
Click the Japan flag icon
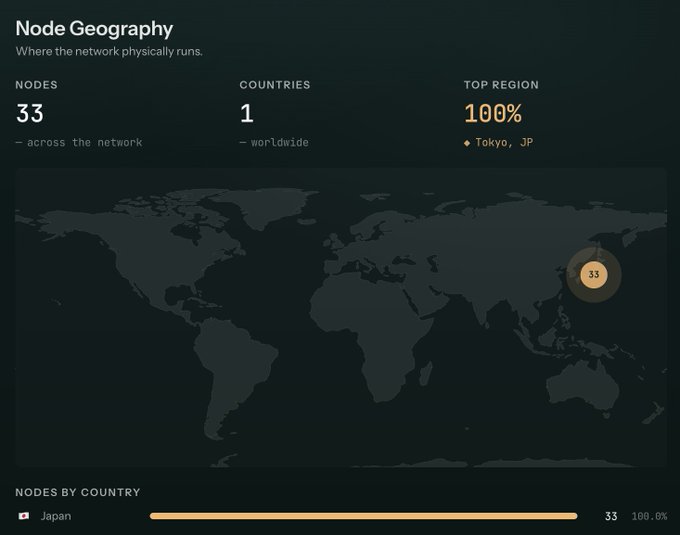coord(24,516)
